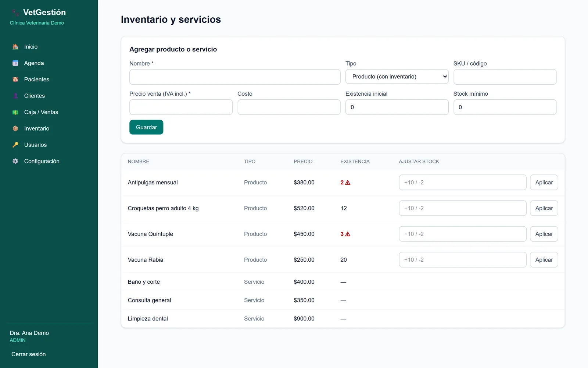Screen dimensions: 588x368
Task: Go to Agenda section
Action: point(34,63)
